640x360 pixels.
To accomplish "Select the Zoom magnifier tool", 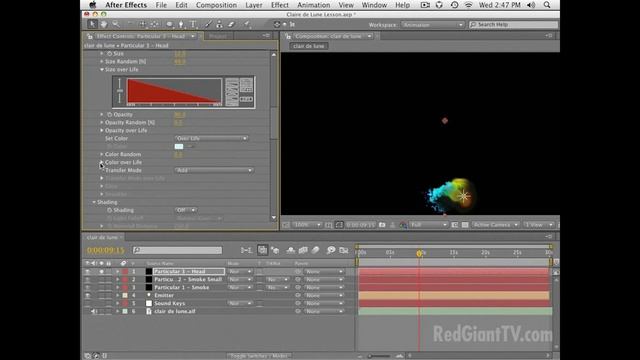I will (x=116, y=24).
